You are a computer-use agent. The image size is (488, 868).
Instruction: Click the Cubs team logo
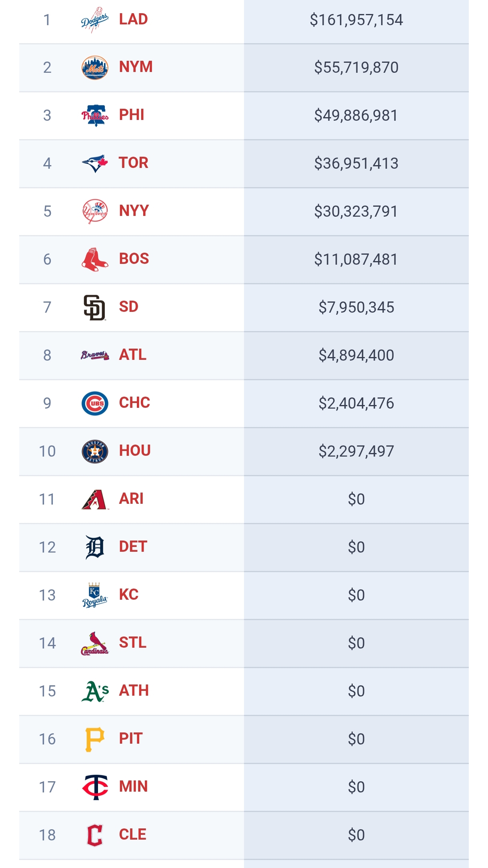[x=95, y=403]
